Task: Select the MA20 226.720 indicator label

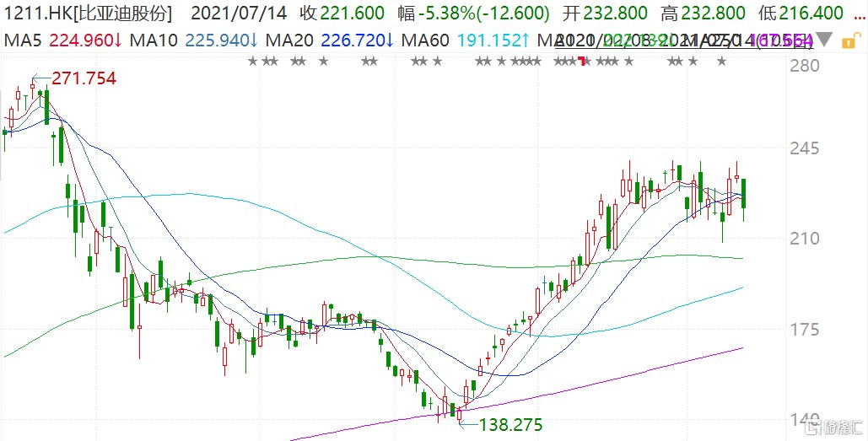Action: pos(330,40)
